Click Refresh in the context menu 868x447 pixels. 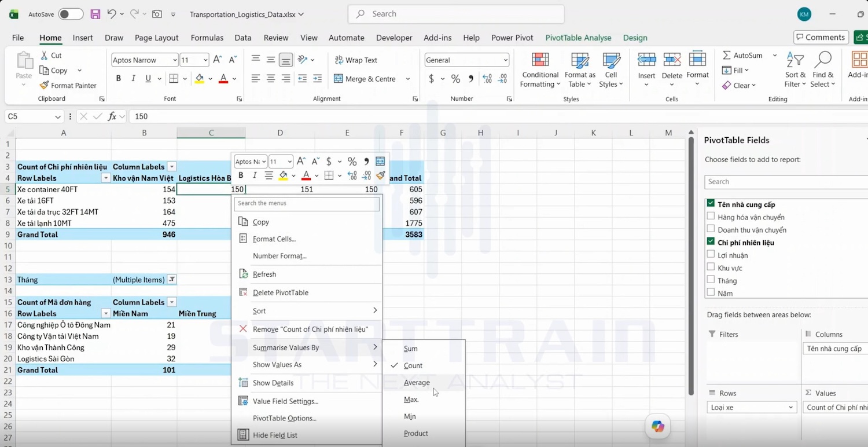coord(264,274)
